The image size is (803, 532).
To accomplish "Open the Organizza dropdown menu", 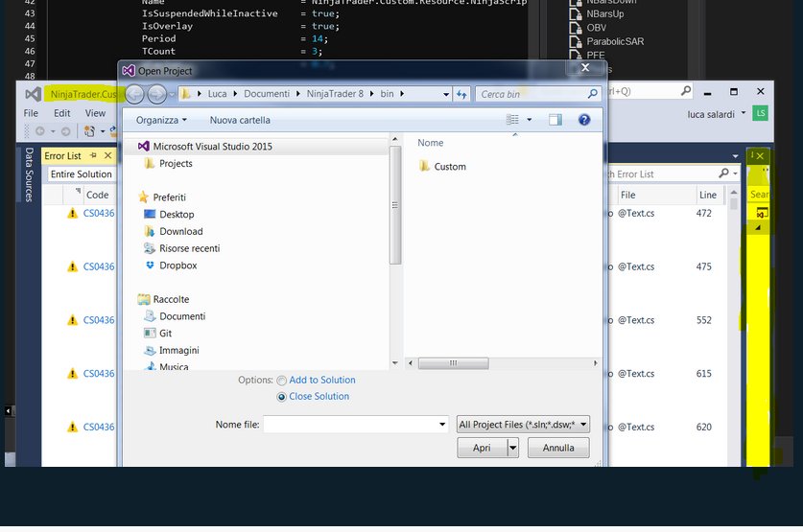I will coord(161,120).
